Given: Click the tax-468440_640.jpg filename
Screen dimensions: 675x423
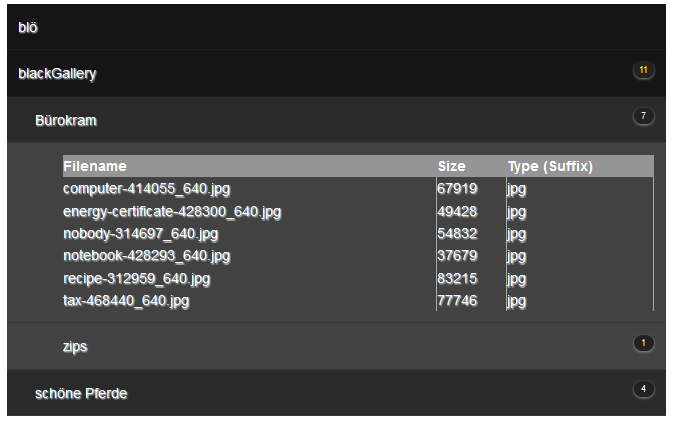Looking at the screenshot, I should click(x=126, y=300).
